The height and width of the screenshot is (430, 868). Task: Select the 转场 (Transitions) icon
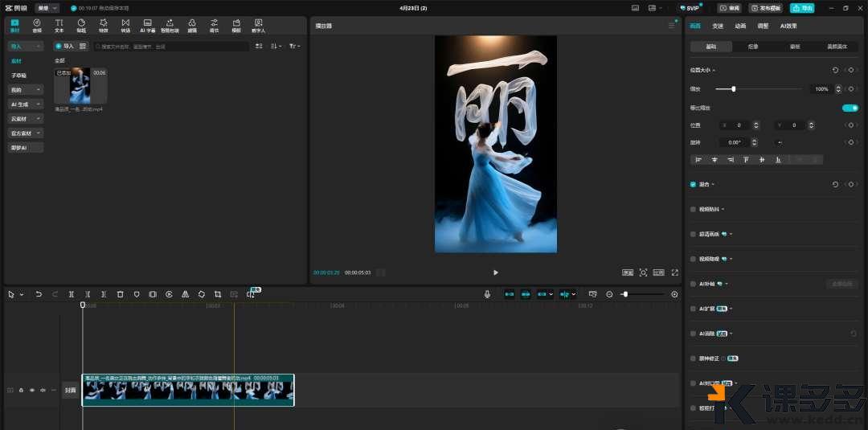125,25
